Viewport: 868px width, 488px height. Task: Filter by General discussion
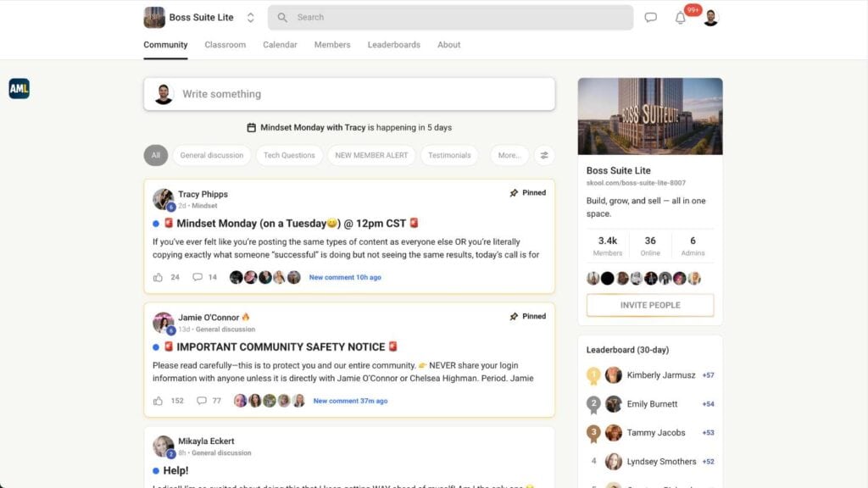point(211,156)
